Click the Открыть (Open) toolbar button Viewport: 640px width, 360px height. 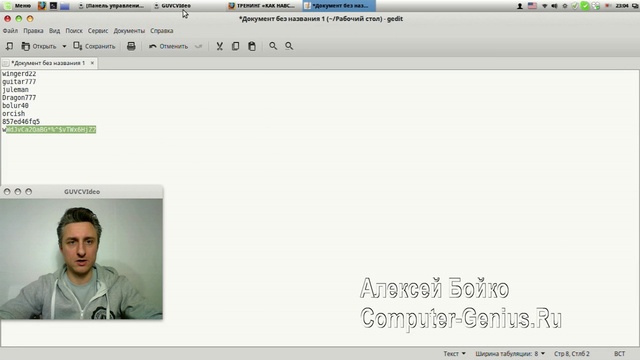coord(39,46)
